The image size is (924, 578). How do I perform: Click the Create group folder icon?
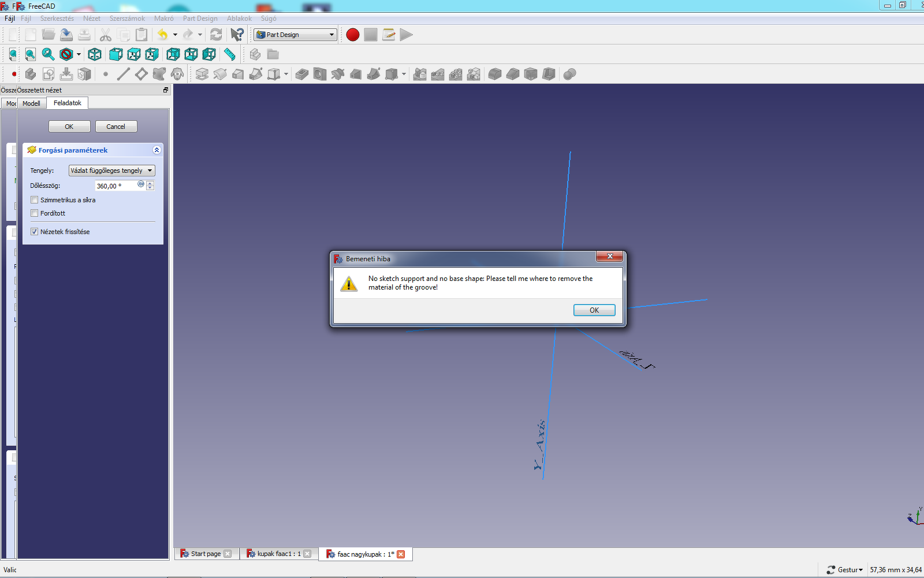point(273,54)
